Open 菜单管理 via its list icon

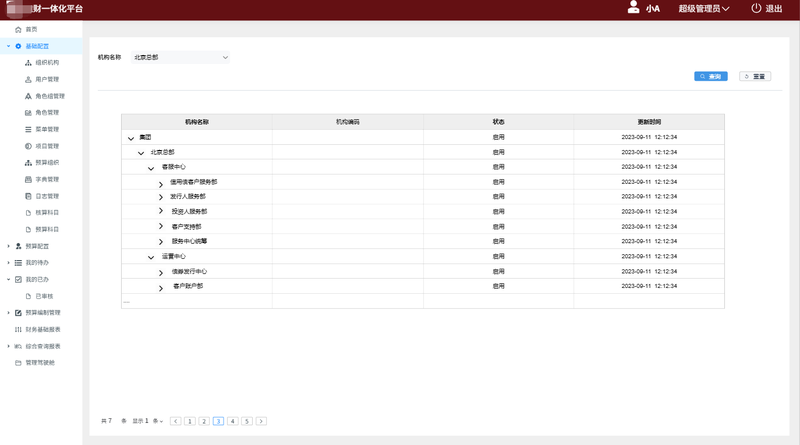pos(28,130)
